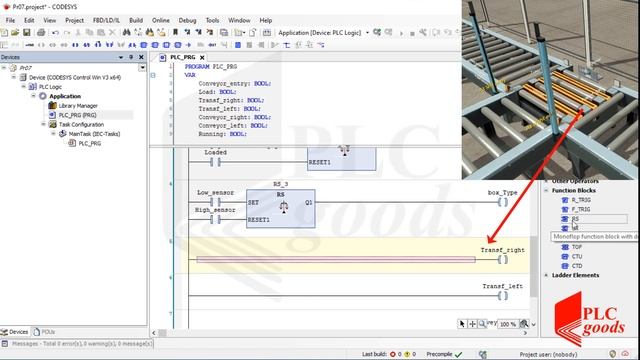Toggle the High_sensor contact
Screen dimensions: 640x360
coord(215,220)
